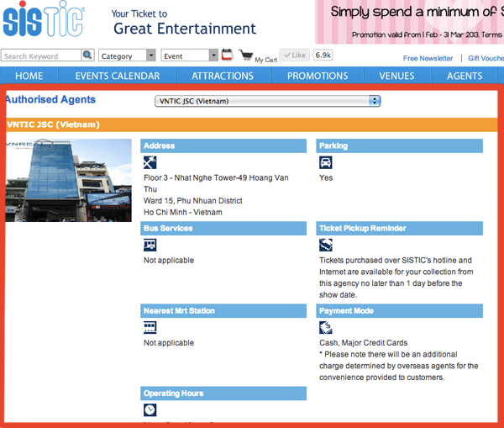Click the Free Newsletter link
This screenshot has height=428, width=504.
point(428,58)
